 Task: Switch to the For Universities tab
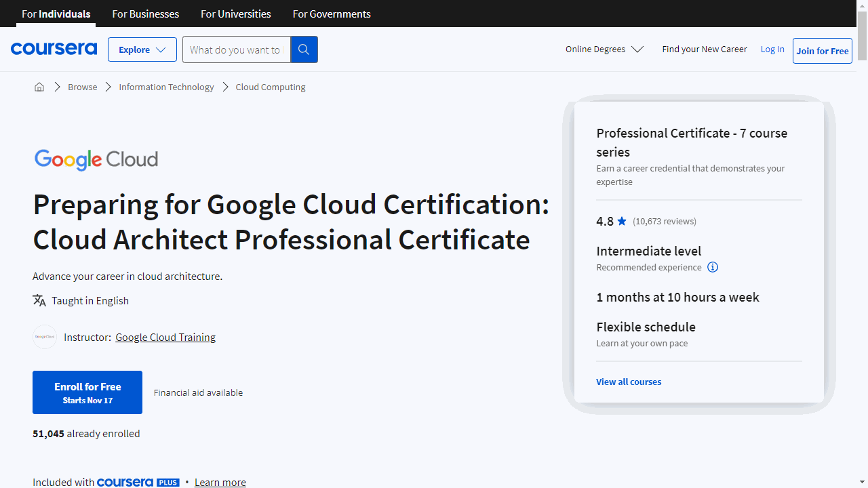[236, 14]
